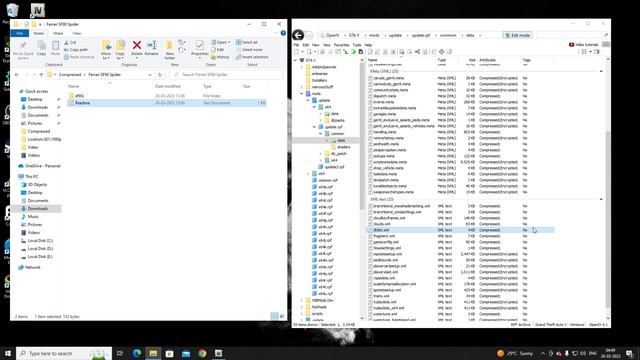
Task: Toggle OpenIV Edit mode button
Action: (517, 35)
